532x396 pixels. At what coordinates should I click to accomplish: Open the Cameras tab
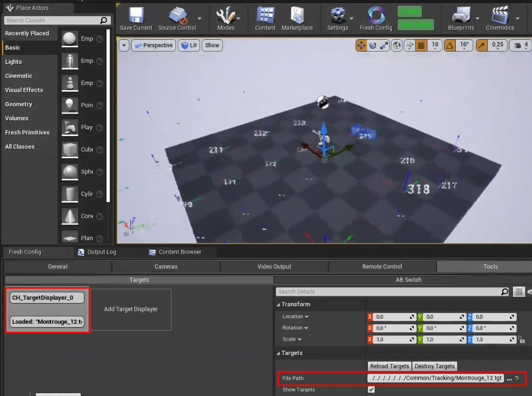click(166, 267)
